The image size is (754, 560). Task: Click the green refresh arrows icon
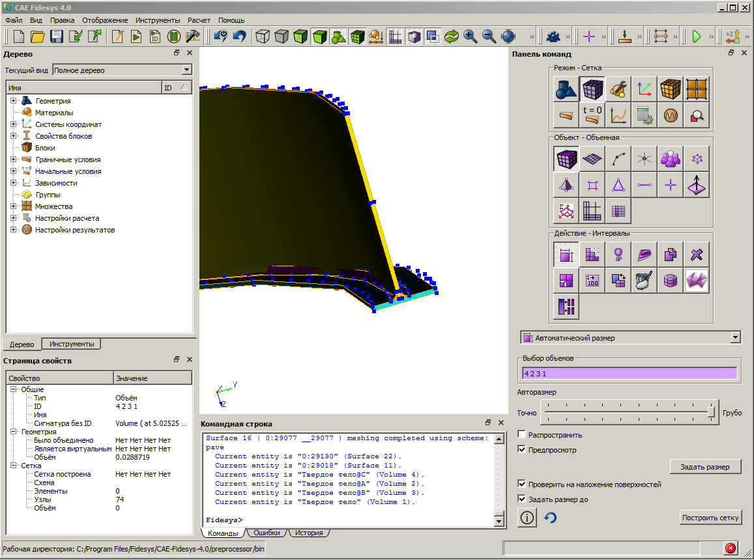(452, 36)
